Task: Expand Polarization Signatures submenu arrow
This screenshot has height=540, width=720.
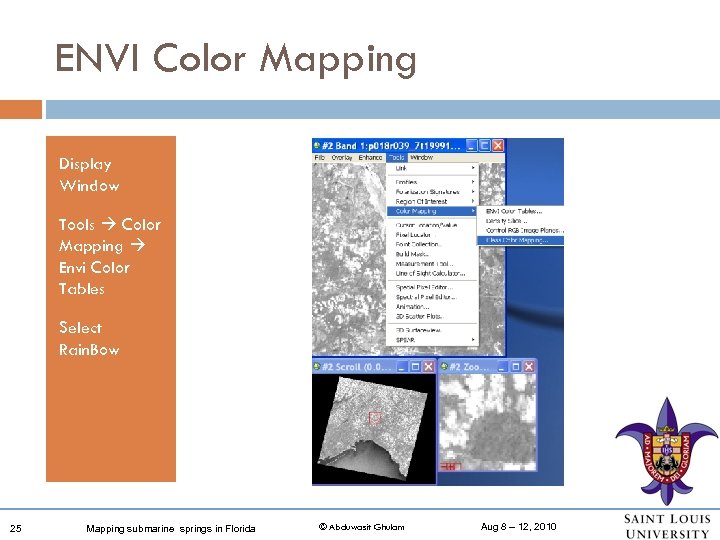Action: click(473, 191)
